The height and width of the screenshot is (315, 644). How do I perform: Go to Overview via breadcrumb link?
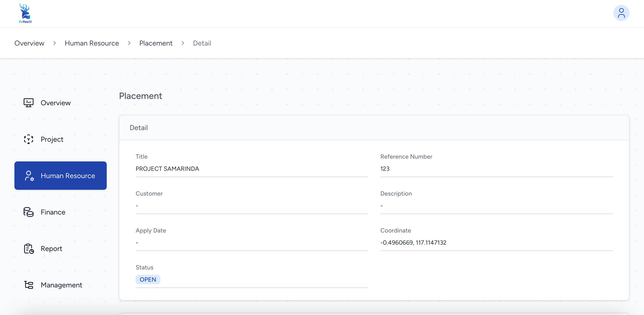(x=29, y=43)
